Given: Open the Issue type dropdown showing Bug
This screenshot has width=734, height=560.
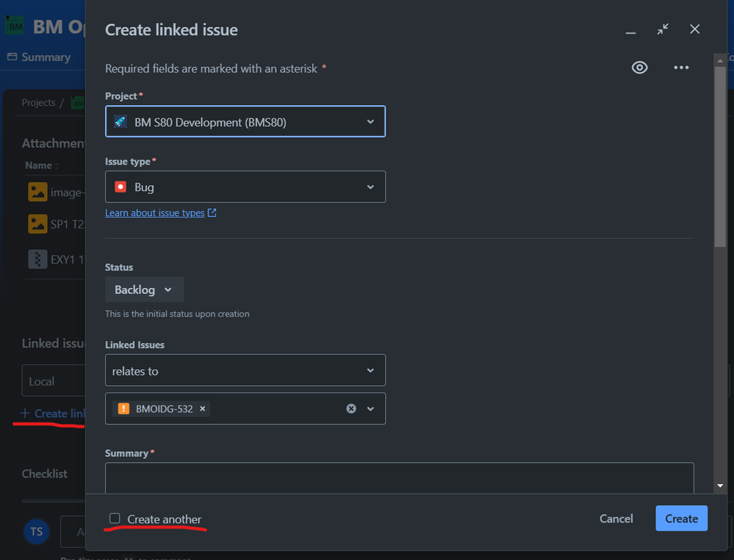Looking at the screenshot, I should pos(245,187).
